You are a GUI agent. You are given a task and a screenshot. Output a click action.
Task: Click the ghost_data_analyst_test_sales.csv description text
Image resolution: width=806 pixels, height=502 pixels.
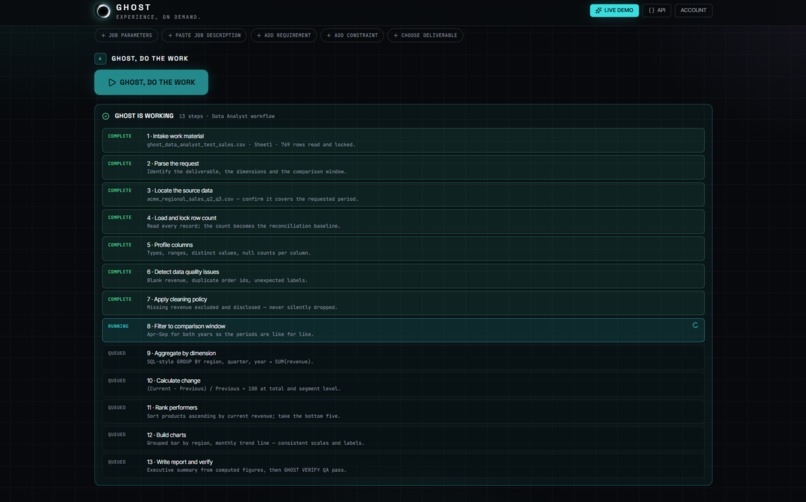click(x=251, y=145)
